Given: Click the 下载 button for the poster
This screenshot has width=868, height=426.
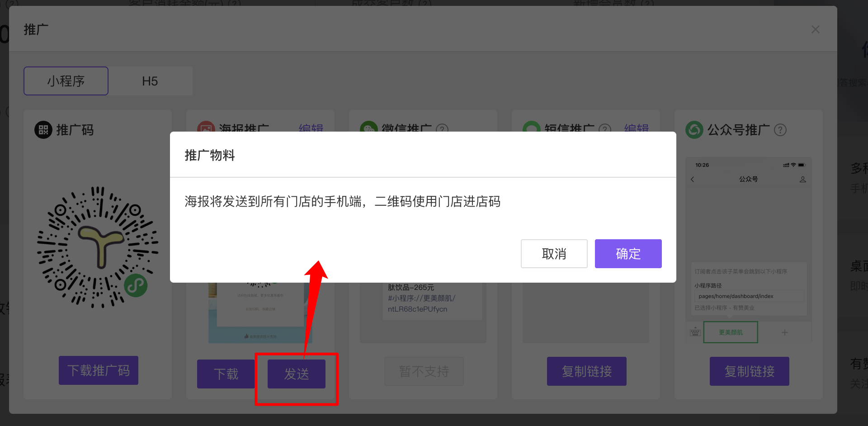Looking at the screenshot, I should pyautogui.click(x=226, y=374).
